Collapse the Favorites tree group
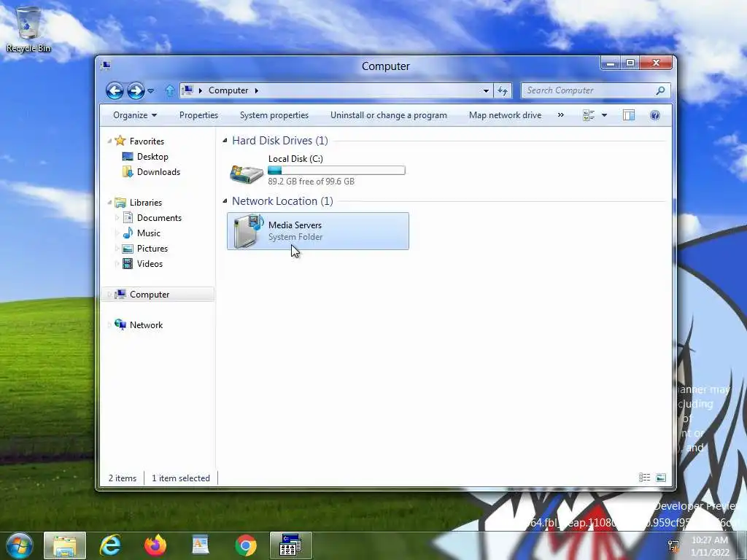This screenshot has height=560, width=747. click(x=109, y=141)
